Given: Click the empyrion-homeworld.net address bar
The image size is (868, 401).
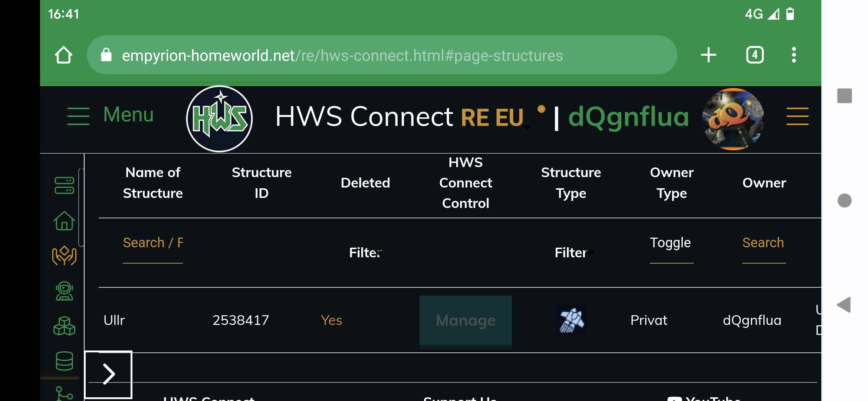Looking at the screenshot, I should [382, 55].
